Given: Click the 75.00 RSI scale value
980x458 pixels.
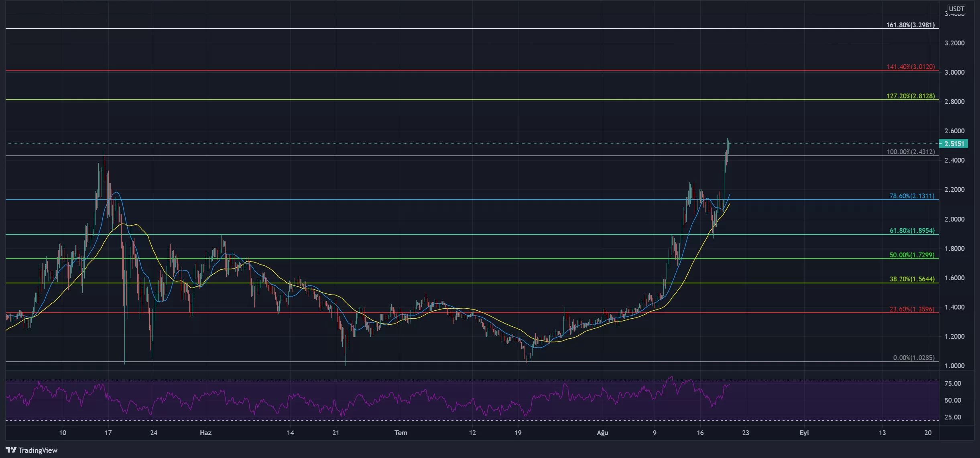Looking at the screenshot, I should pos(953,383).
